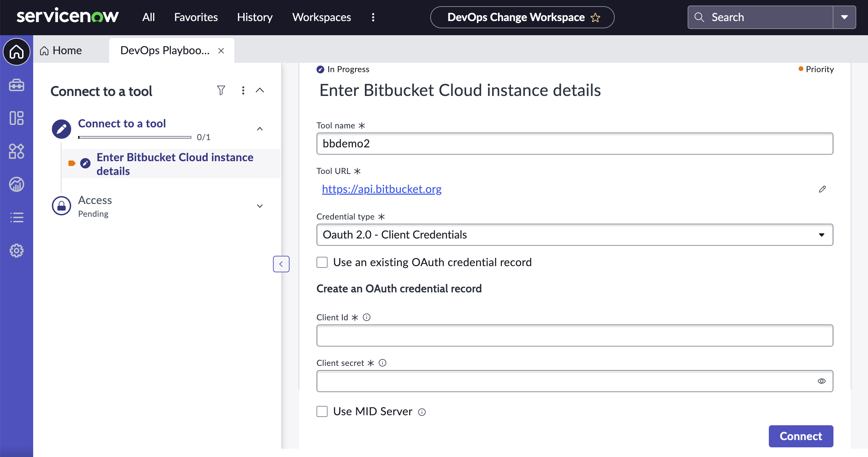Open the top navigation overflow dots menu
The image size is (868, 457).
point(373,17)
